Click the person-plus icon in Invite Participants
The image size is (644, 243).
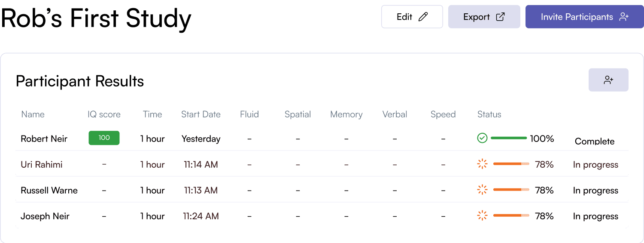(x=624, y=17)
